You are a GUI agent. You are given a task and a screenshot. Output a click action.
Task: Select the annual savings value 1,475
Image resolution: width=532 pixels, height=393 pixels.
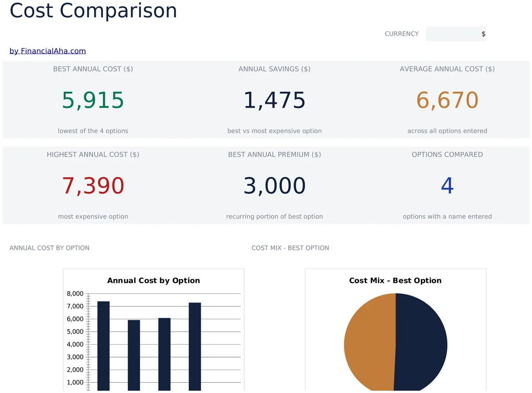click(274, 100)
